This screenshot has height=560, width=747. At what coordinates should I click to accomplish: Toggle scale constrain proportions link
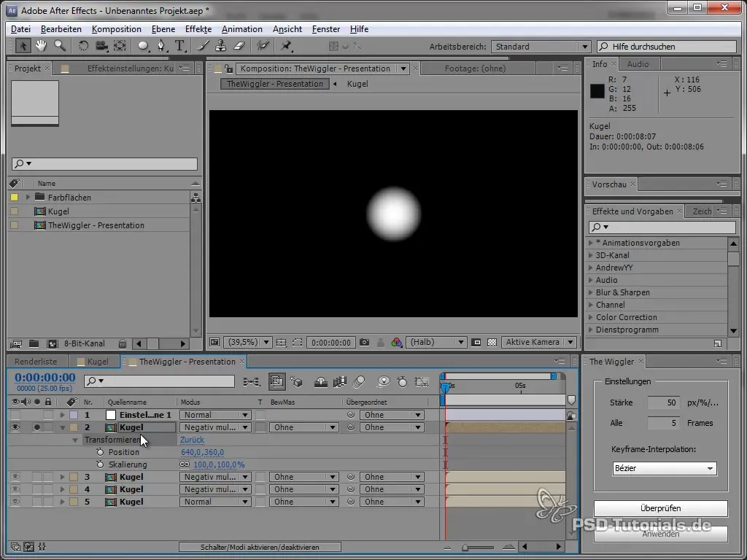185,464
